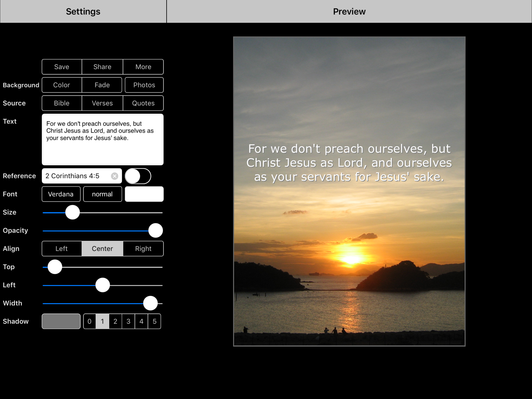Click inside the verse Text box

tap(103, 139)
